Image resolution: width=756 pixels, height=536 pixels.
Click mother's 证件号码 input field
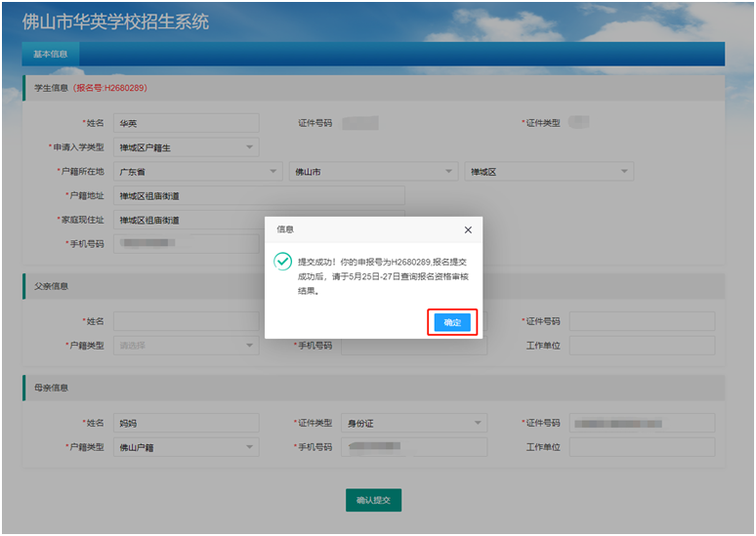coord(642,423)
